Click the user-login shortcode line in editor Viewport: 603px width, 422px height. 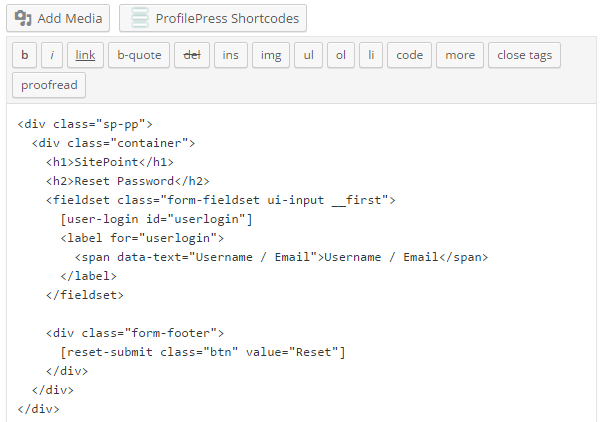pos(156,219)
